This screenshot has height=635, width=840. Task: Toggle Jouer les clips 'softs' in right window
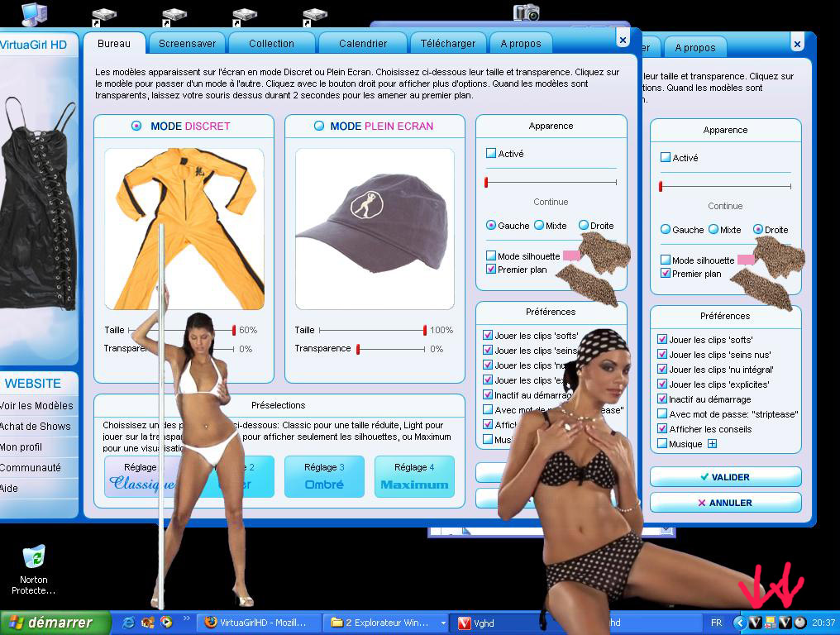[662, 339]
